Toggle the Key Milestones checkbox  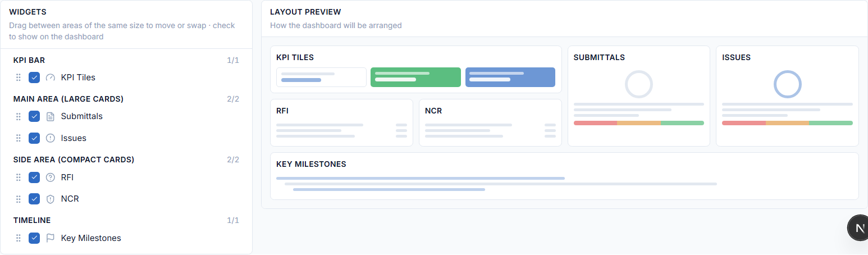34,238
